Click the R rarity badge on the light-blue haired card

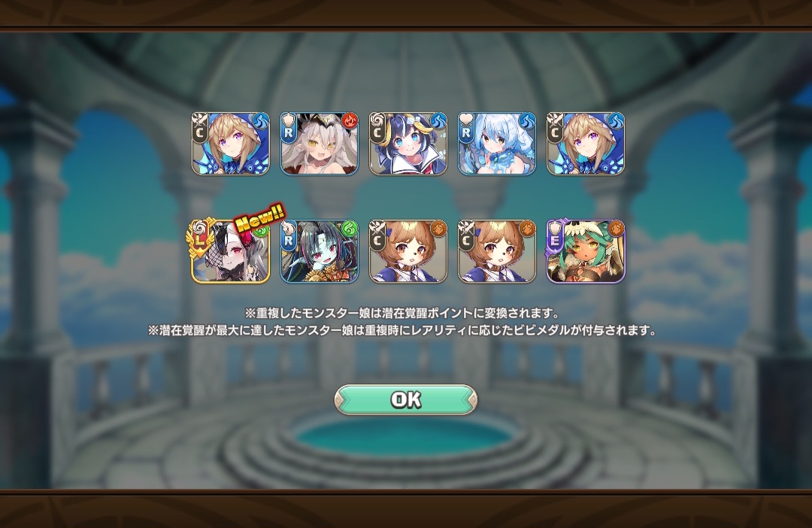click(466, 132)
